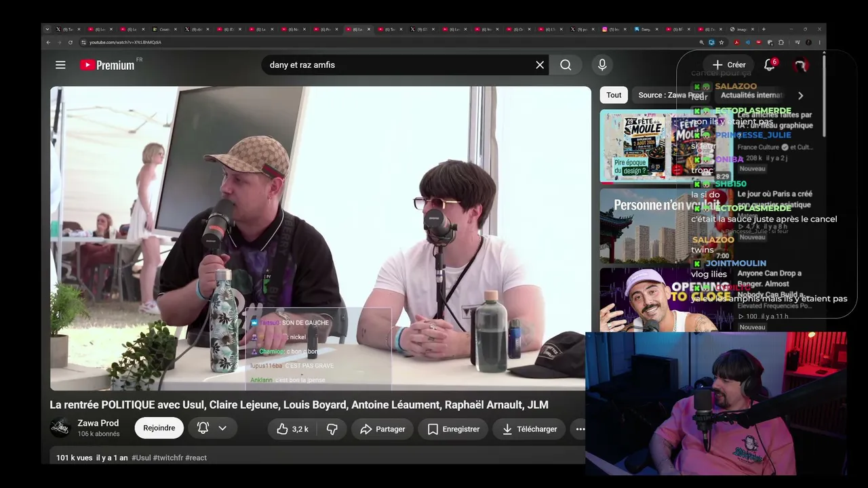Open the Zawa Prod channel name link
The height and width of the screenshot is (488, 868).
click(98, 423)
